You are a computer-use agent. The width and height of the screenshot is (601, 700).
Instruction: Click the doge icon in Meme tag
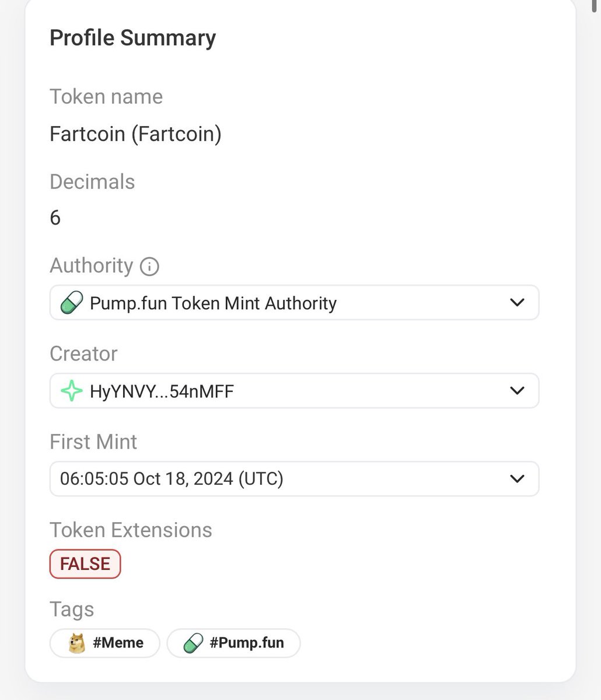click(76, 643)
